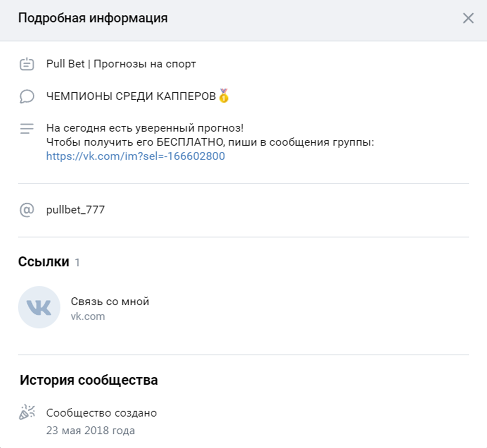Open the vk.com/im?sel=-166602800 link

pos(135,156)
